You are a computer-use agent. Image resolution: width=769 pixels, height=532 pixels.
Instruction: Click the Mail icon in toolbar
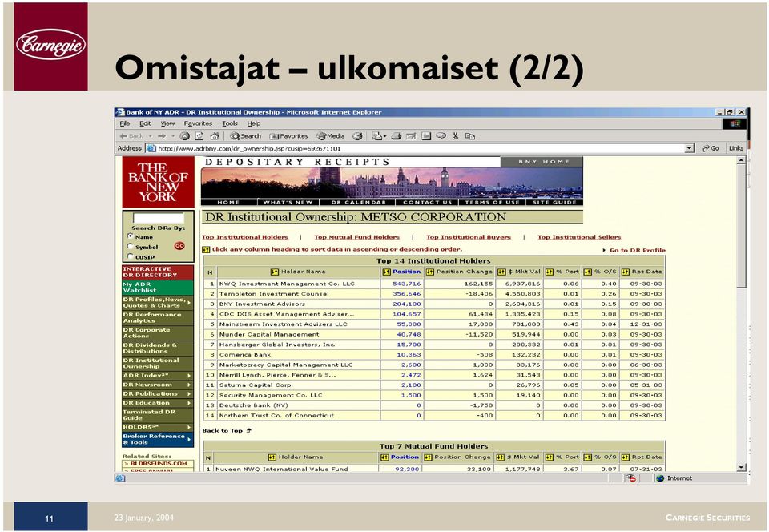point(376,136)
